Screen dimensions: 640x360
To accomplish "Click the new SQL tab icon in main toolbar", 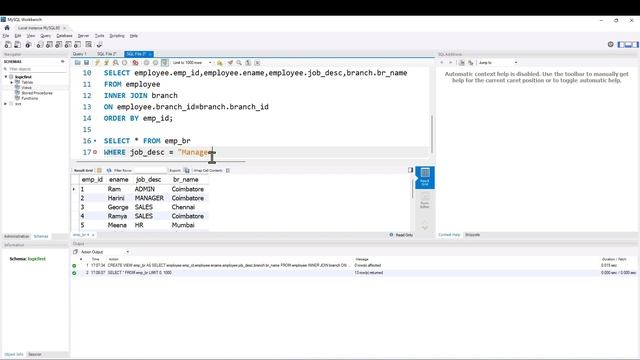I will click(8, 44).
